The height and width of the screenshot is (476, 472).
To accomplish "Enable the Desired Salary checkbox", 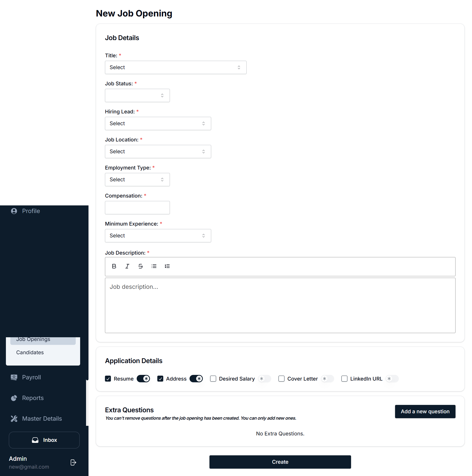I will 213,379.
